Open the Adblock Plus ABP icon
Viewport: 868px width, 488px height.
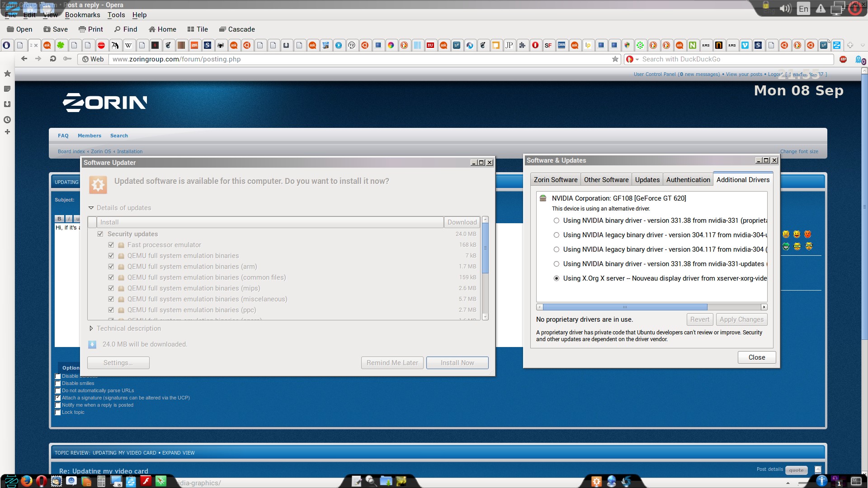[843, 59]
